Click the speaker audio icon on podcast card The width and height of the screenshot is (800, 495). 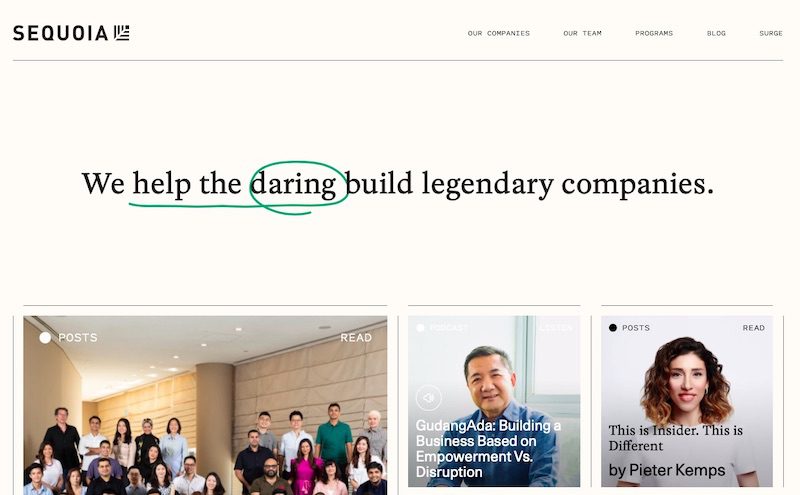coord(429,398)
